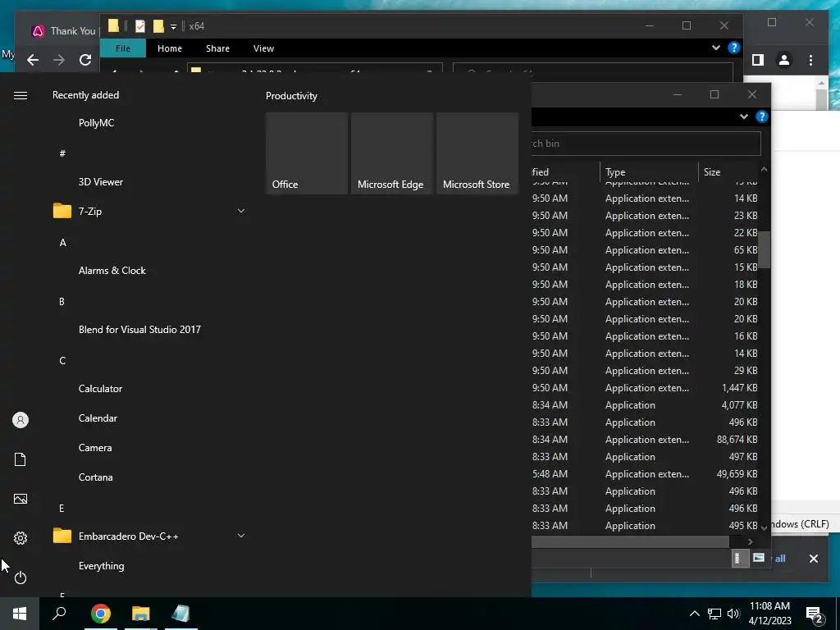Open Pictures from the Start sidebar
Viewport: 840px width, 630px height.
coord(21,499)
